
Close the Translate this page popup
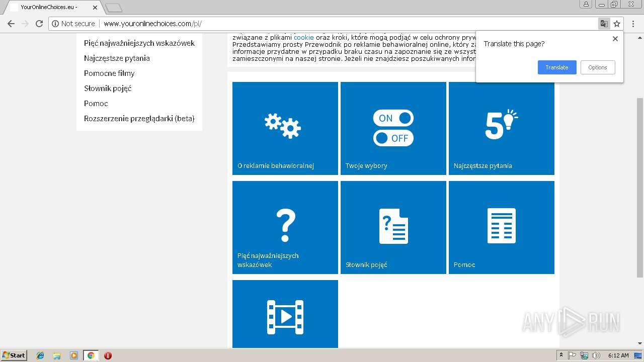[615, 39]
